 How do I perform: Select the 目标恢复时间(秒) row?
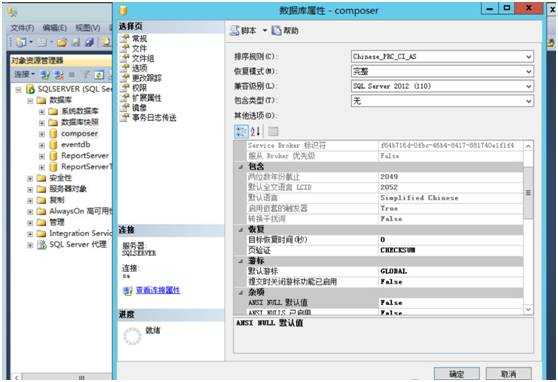point(385,240)
